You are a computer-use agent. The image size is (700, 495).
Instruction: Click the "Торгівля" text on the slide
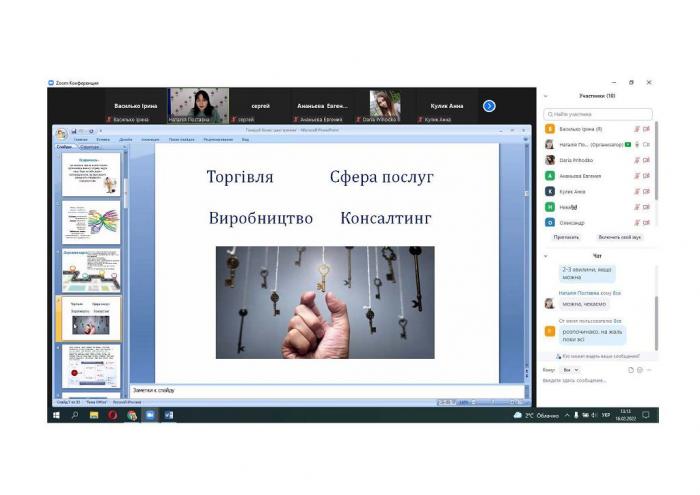click(x=240, y=177)
